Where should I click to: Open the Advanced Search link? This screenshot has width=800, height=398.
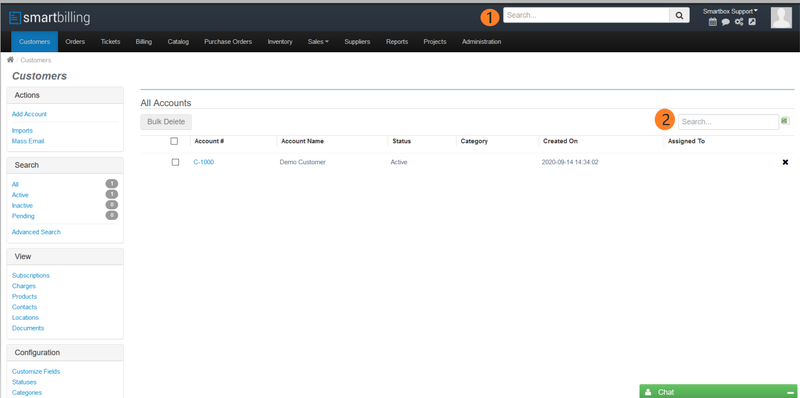[x=36, y=232]
